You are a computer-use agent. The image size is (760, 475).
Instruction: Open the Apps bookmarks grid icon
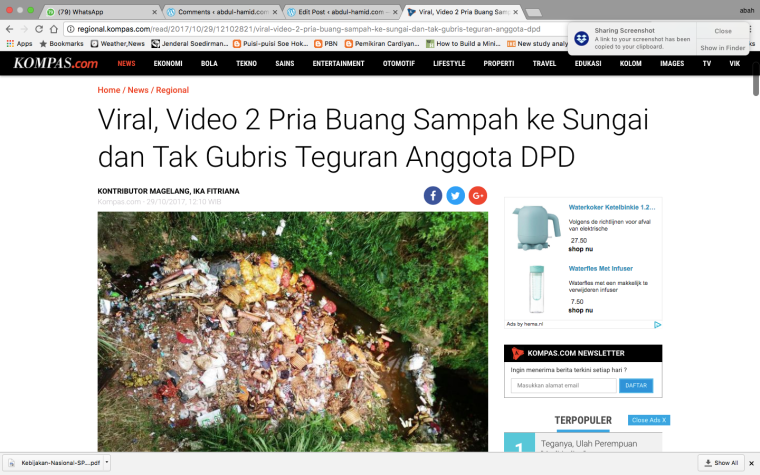(x=10, y=44)
